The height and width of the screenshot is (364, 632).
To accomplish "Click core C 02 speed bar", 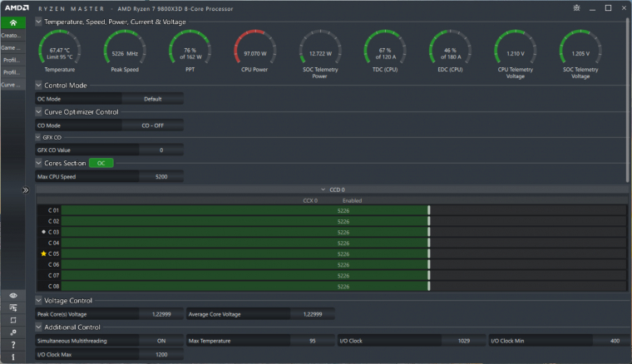I will [x=343, y=221].
